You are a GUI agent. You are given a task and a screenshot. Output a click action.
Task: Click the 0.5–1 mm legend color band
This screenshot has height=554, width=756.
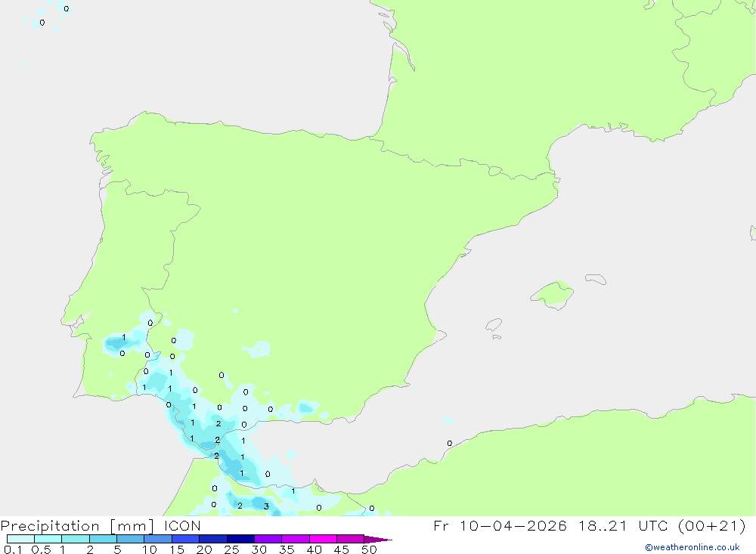pyautogui.click(x=48, y=539)
